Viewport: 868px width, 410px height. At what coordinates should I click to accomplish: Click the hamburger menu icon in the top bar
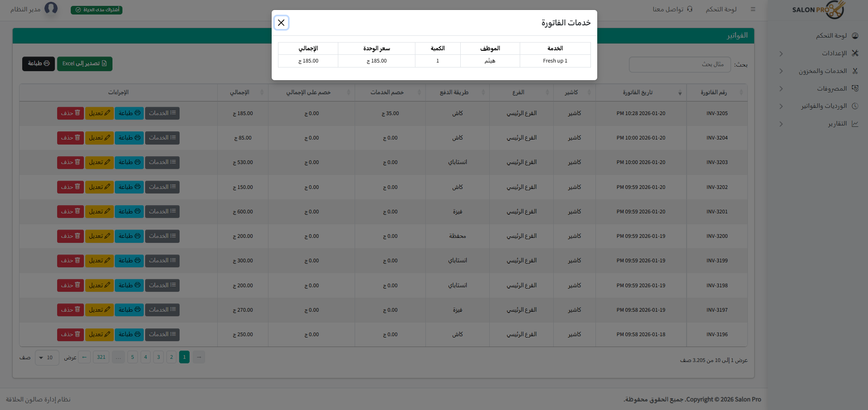[x=753, y=9]
